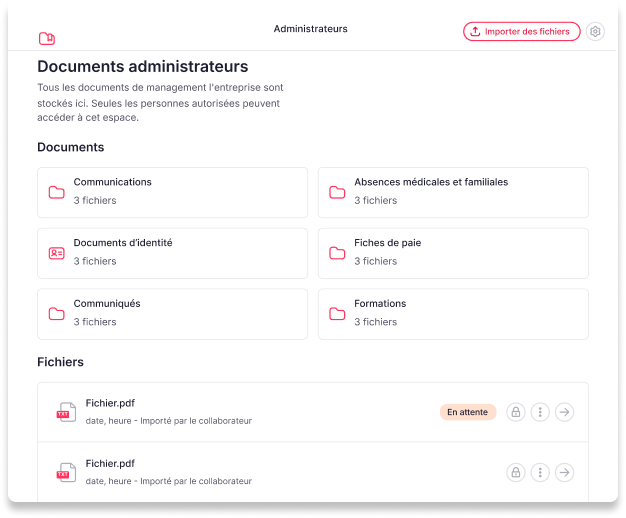Open the Documents d'identité folder
The height and width of the screenshot is (518, 626).
coord(172,252)
